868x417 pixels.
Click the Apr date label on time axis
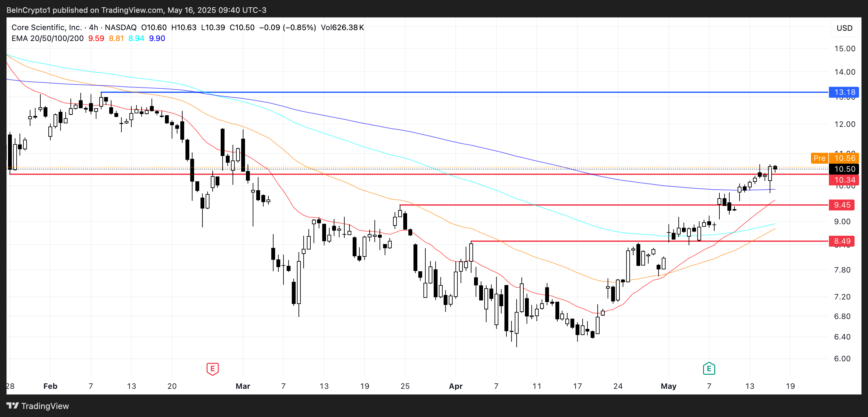[x=455, y=386]
